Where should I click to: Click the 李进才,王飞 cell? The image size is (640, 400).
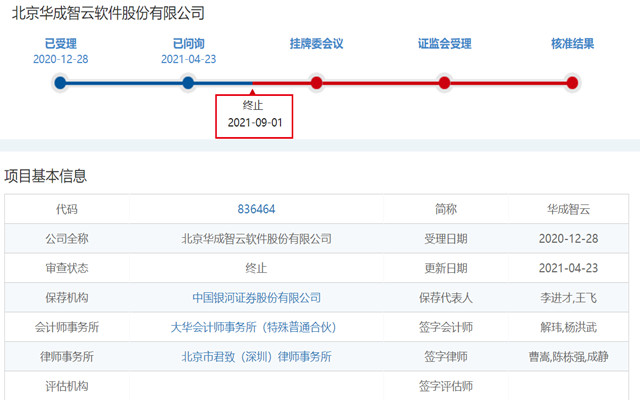569,298
